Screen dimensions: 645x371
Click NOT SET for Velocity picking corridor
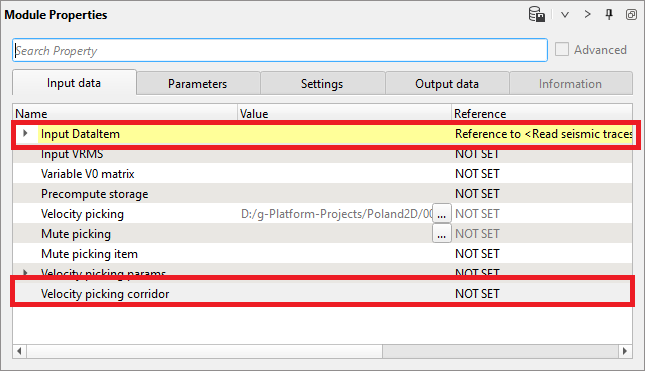(x=477, y=294)
